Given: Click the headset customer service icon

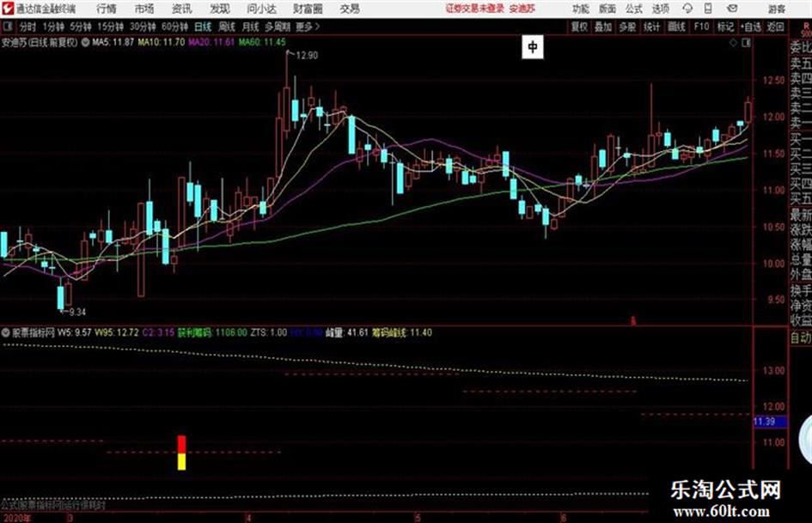Looking at the screenshot, I should tap(687, 9).
